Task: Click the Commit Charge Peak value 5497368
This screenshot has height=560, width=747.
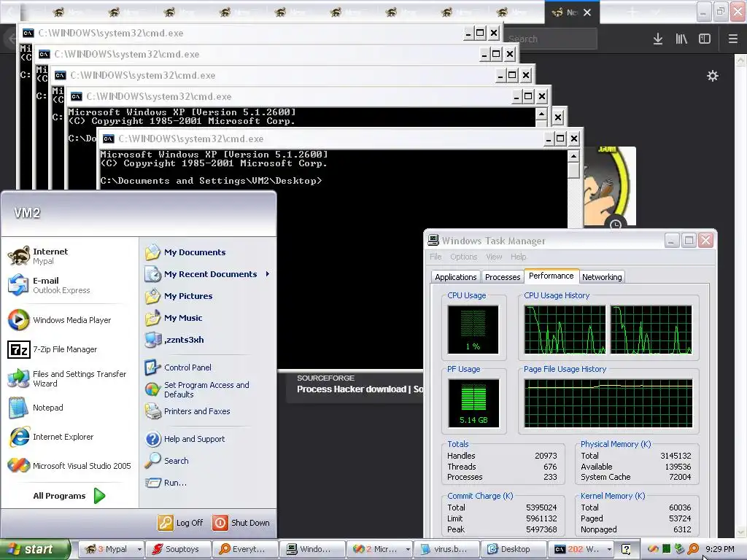Action: [x=541, y=529]
